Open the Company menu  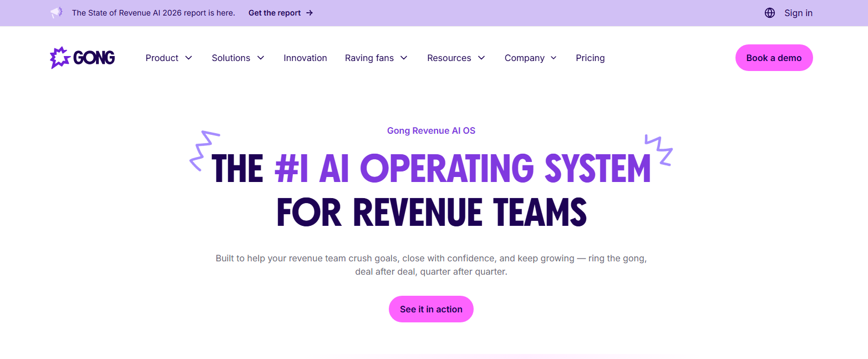pyautogui.click(x=525, y=58)
